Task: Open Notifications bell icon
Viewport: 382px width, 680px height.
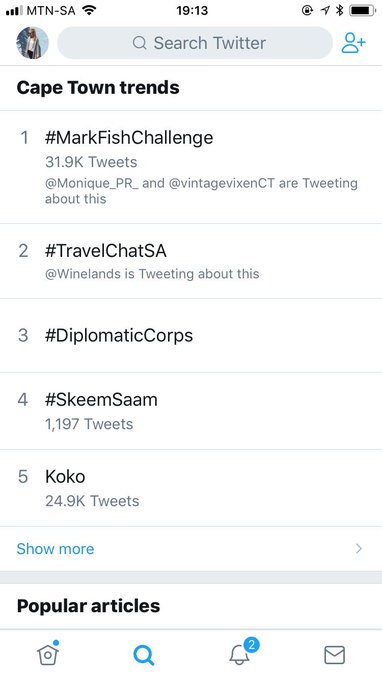Action: tap(239, 655)
